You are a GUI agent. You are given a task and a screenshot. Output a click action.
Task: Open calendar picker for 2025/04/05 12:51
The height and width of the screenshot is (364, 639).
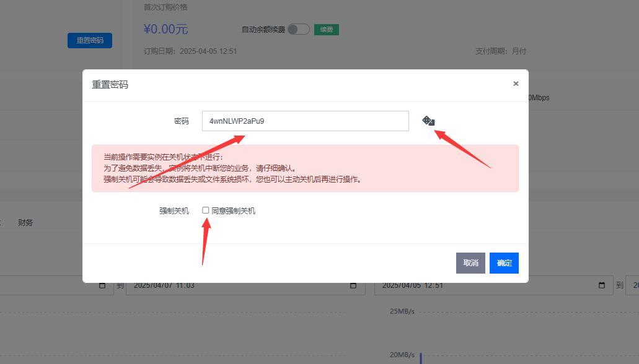(x=602, y=285)
